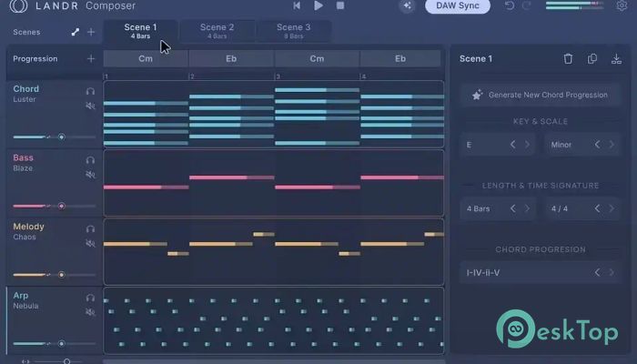Add a chord using the Progression plus icon
Viewport: 637px width, 364px height.
tap(90, 59)
